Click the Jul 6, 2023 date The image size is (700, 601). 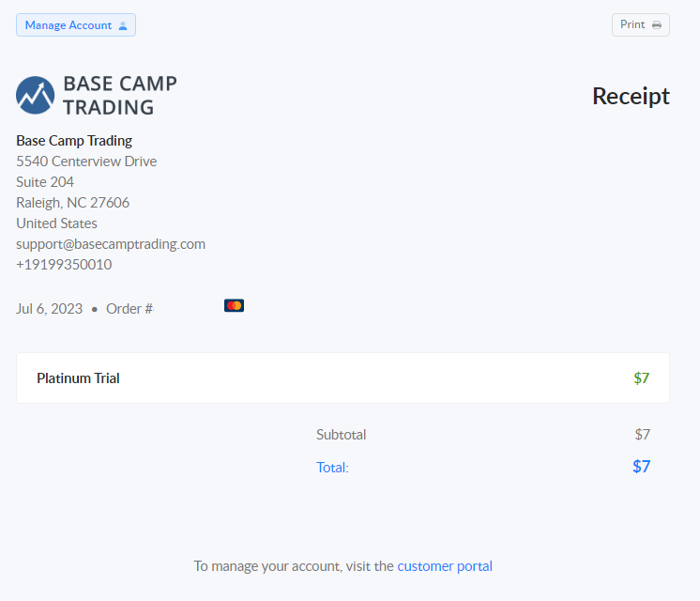pyautogui.click(x=49, y=309)
